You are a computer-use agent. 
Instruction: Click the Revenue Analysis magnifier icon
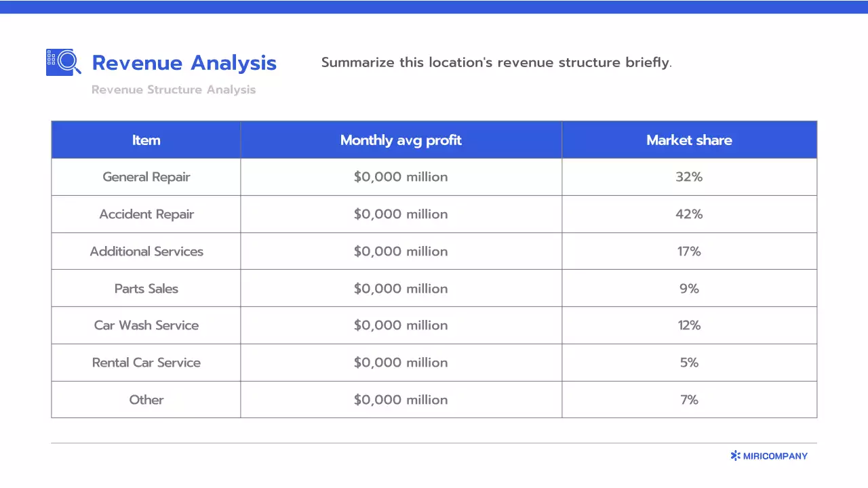coord(64,62)
